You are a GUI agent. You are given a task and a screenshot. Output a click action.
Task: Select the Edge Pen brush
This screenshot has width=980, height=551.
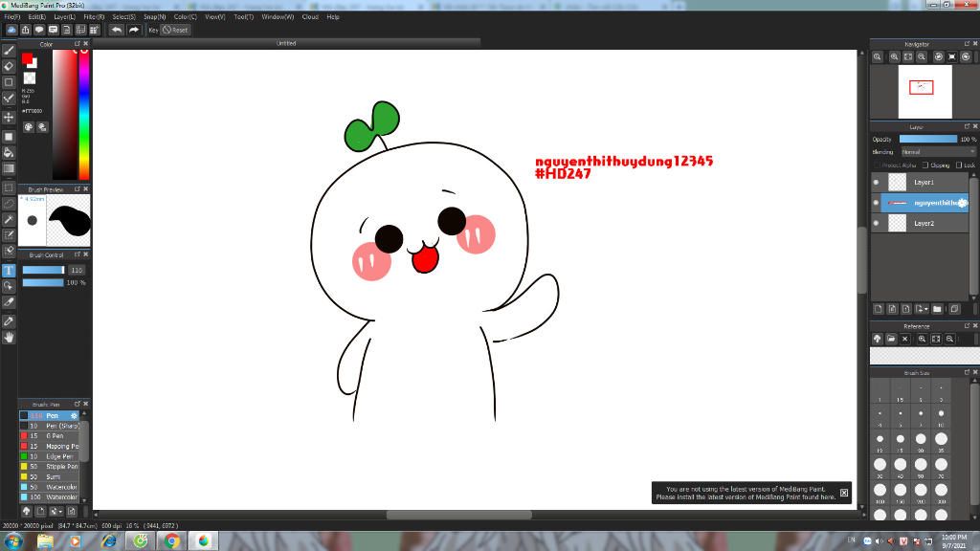click(50, 456)
